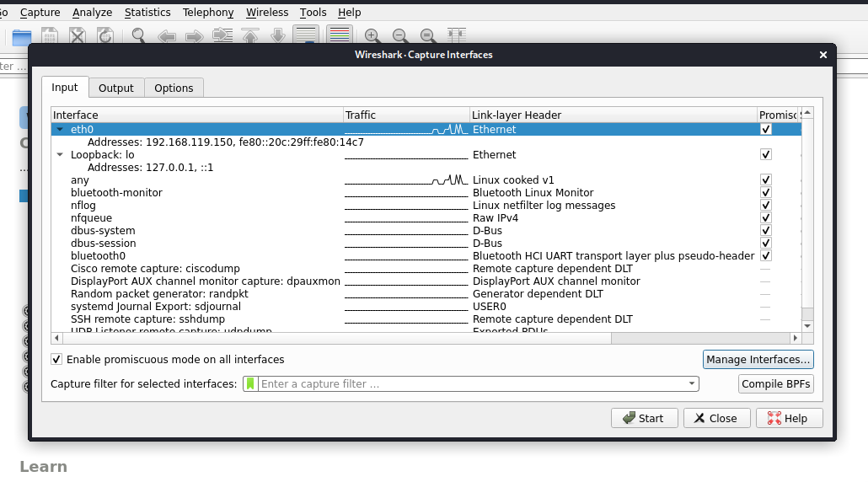Open the capture filter history dropdown arrow
This screenshot has width=868, height=482.
[x=691, y=383]
